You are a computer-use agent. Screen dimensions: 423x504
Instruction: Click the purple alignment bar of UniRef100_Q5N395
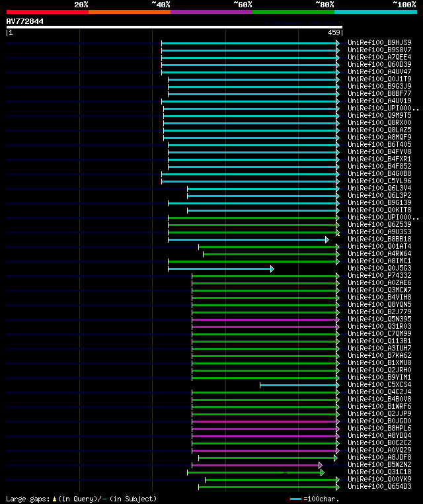click(x=266, y=320)
